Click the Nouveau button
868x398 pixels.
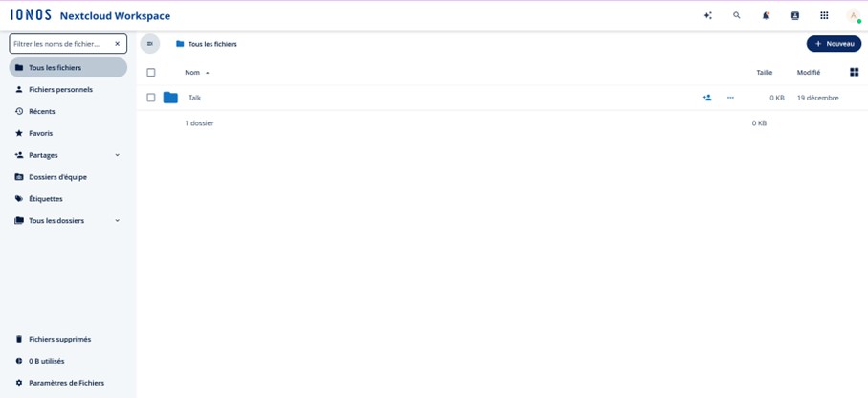click(x=834, y=44)
